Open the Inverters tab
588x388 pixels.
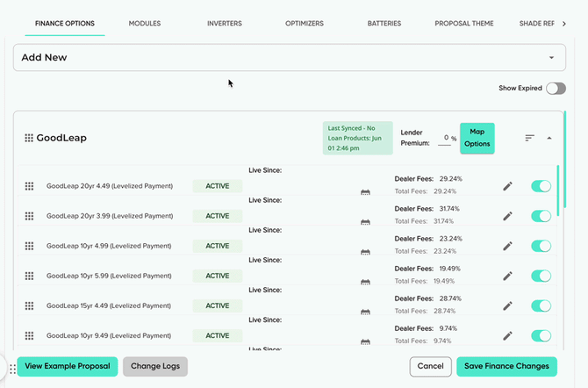pos(225,24)
